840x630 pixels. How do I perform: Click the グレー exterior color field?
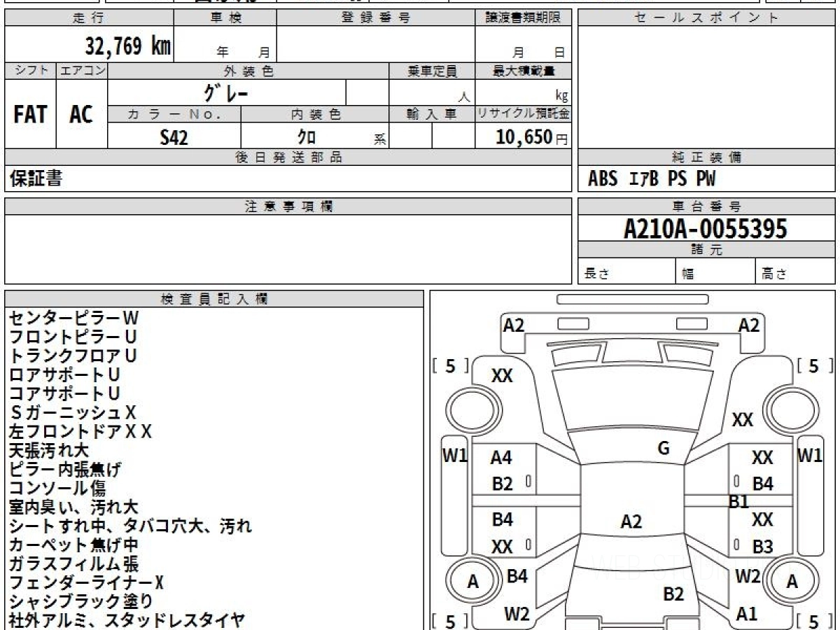tap(226, 93)
